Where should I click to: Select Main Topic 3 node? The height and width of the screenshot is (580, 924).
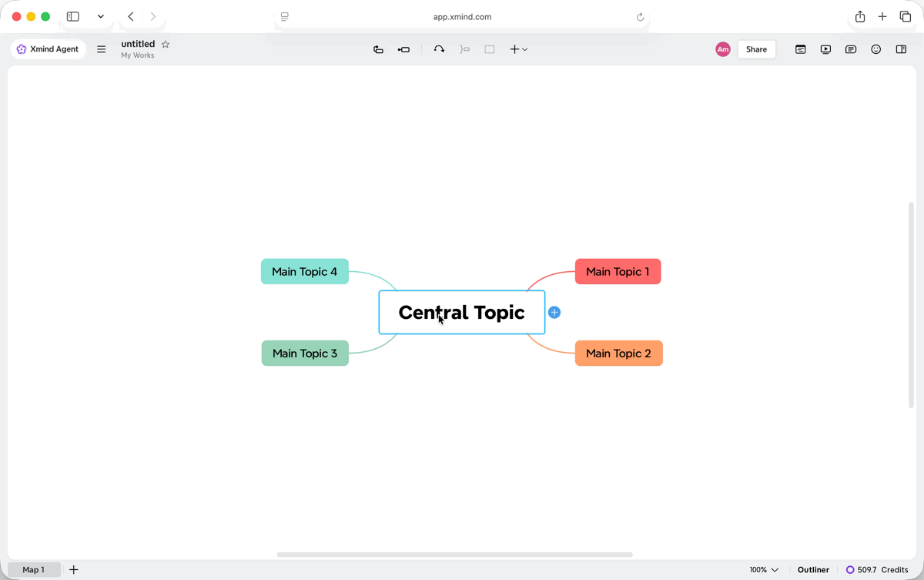click(x=305, y=353)
